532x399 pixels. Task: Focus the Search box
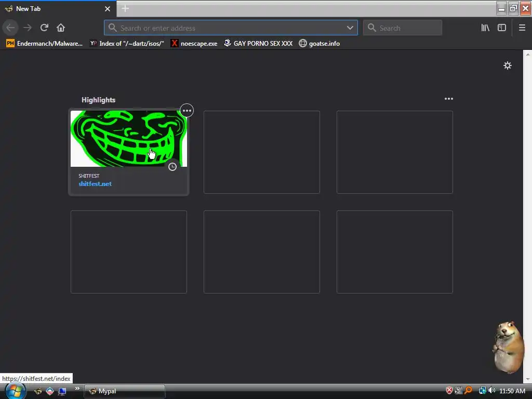pyautogui.click(x=403, y=28)
